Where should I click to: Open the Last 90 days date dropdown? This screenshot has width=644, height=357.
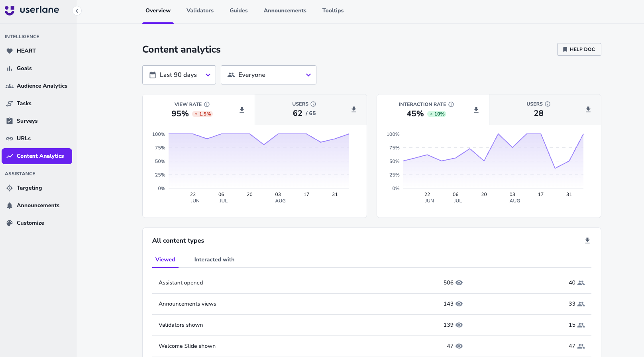pyautogui.click(x=179, y=75)
